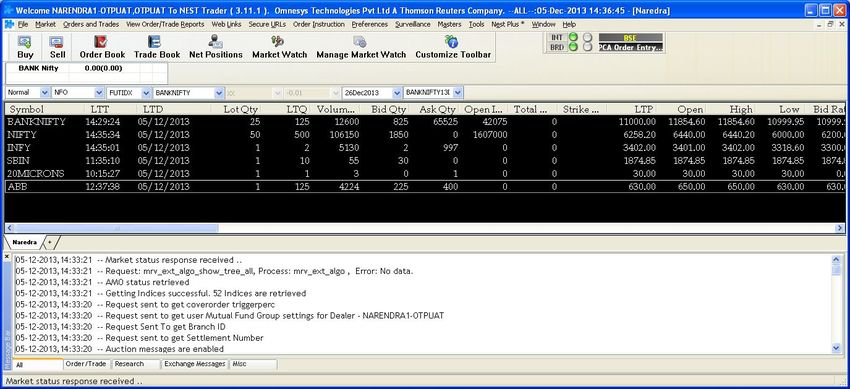Viewport: 850px width, 389px height.
Task: Open the Order Book toolbar icon
Action: (x=102, y=47)
